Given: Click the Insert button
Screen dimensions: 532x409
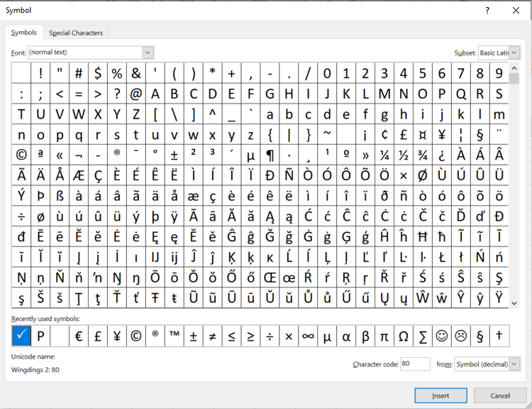Looking at the screenshot, I should [x=440, y=396].
